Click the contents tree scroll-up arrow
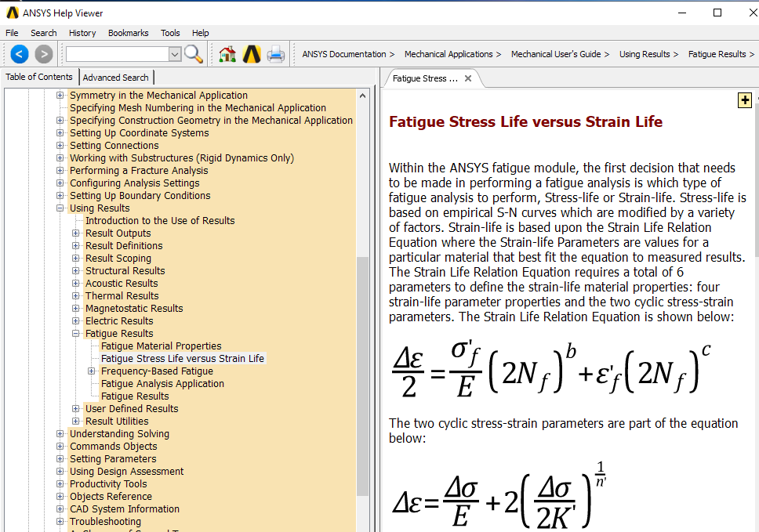Screen dimensions: 759x532 [x=362, y=96]
